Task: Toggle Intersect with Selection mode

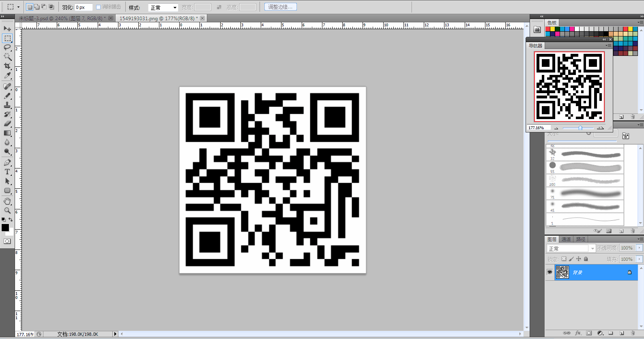Action: [52, 7]
